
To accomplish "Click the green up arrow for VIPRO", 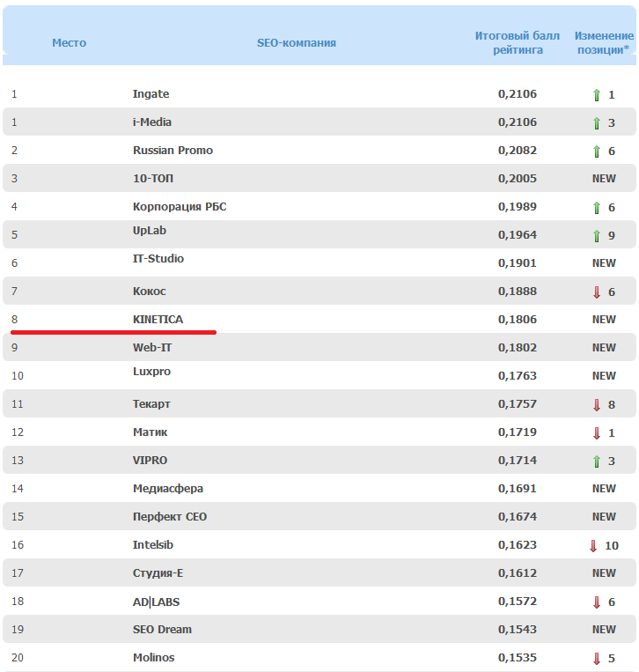I will coord(597,462).
